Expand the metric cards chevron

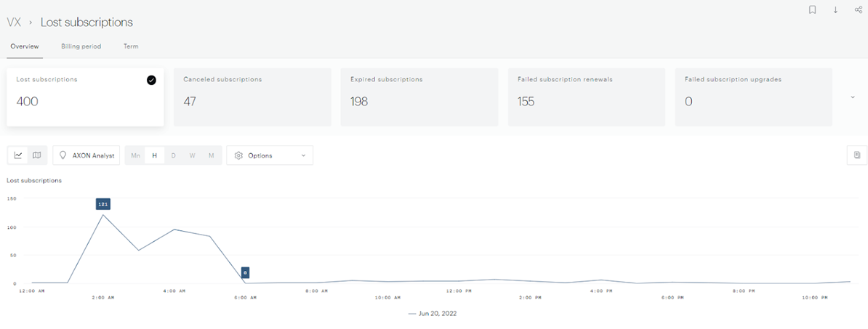[x=853, y=97]
